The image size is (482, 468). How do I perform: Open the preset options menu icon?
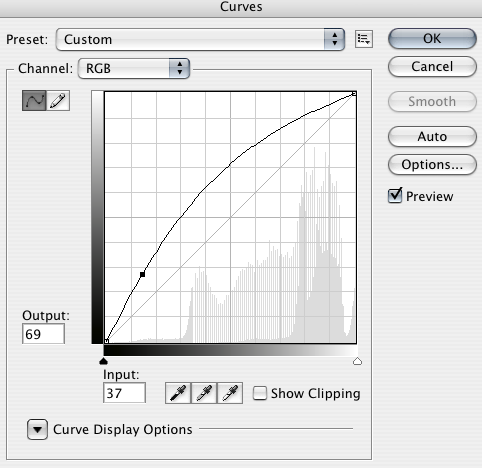(364, 39)
